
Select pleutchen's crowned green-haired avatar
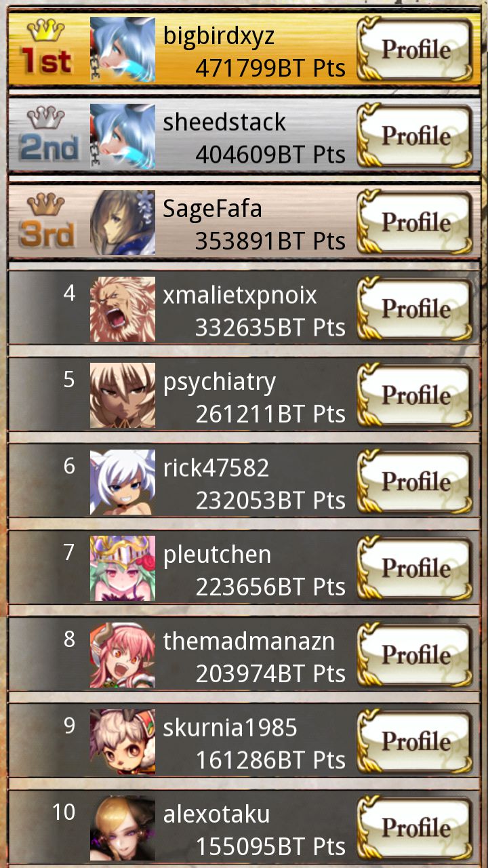(x=123, y=568)
